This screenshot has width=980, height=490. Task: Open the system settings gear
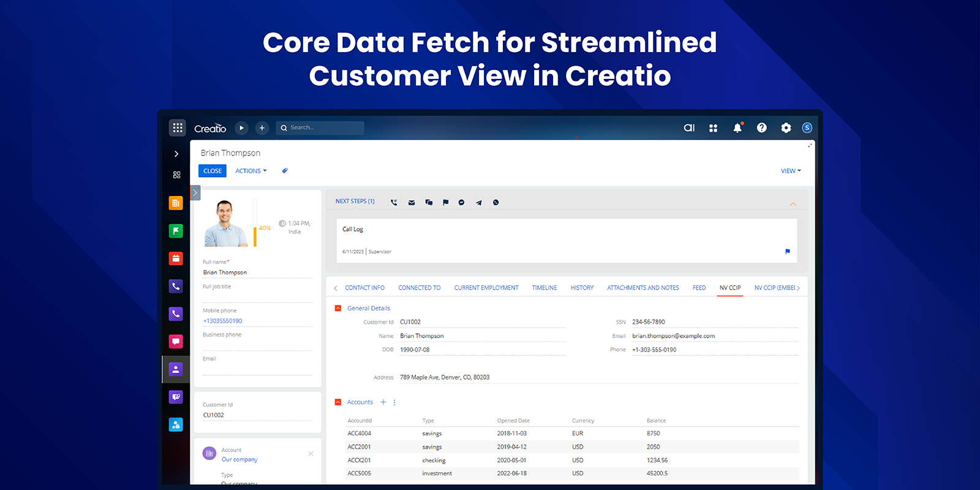point(786,127)
